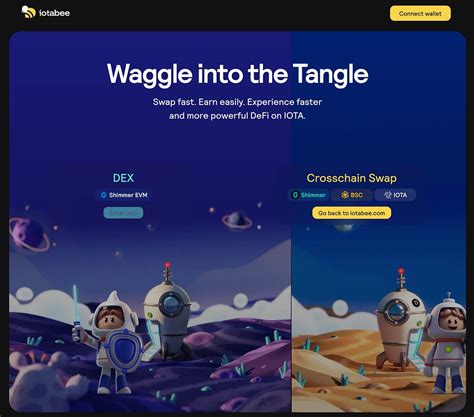This screenshot has width=474, height=417.
Task: Click the purple ringed planet on the left
Action: [29, 234]
